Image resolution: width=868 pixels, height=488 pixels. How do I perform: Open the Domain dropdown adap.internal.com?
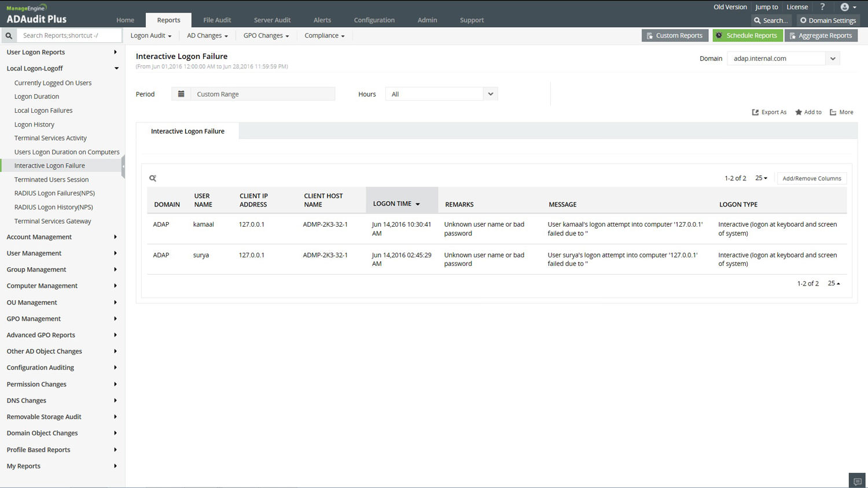coord(783,58)
